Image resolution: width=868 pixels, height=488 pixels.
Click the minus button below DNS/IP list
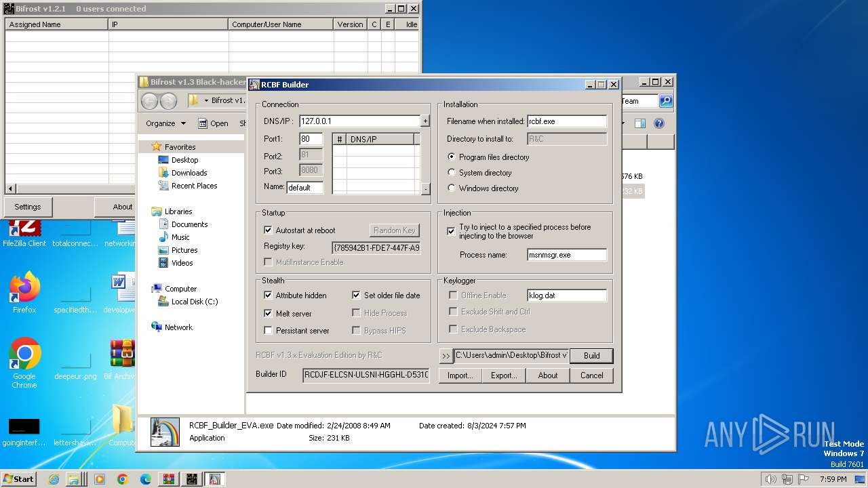(x=425, y=190)
